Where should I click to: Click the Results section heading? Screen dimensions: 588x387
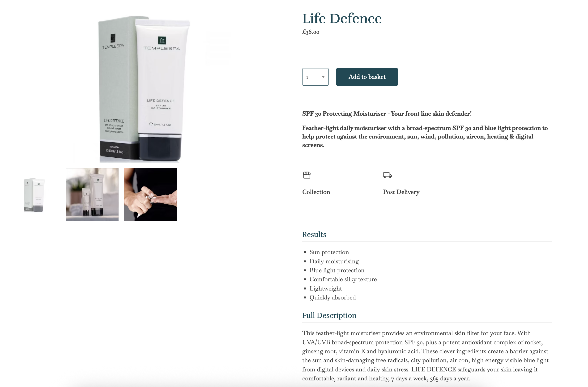point(314,235)
